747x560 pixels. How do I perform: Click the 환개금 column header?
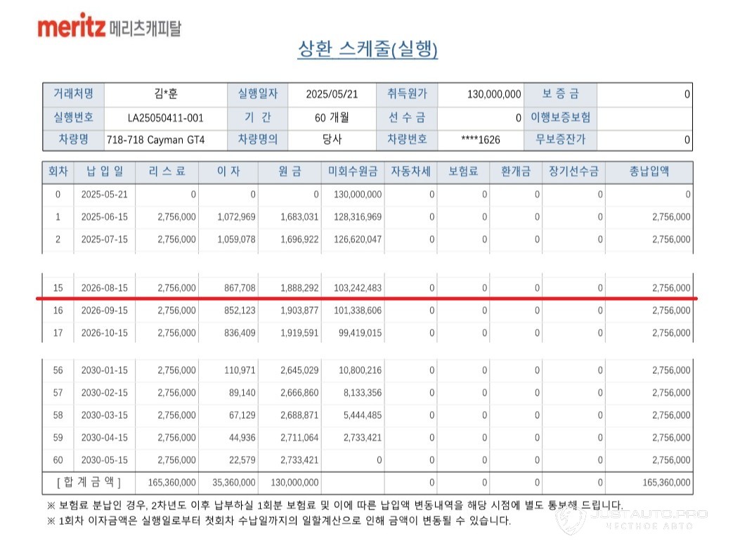tap(516, 171)
